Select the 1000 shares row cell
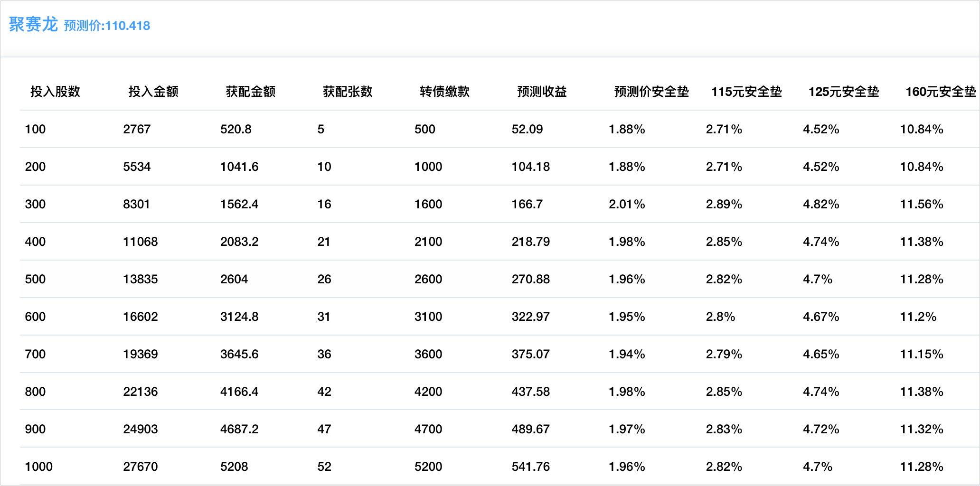The height and width of the screenshot is (486, 980). pyautogui.click(x=39, y=467)
